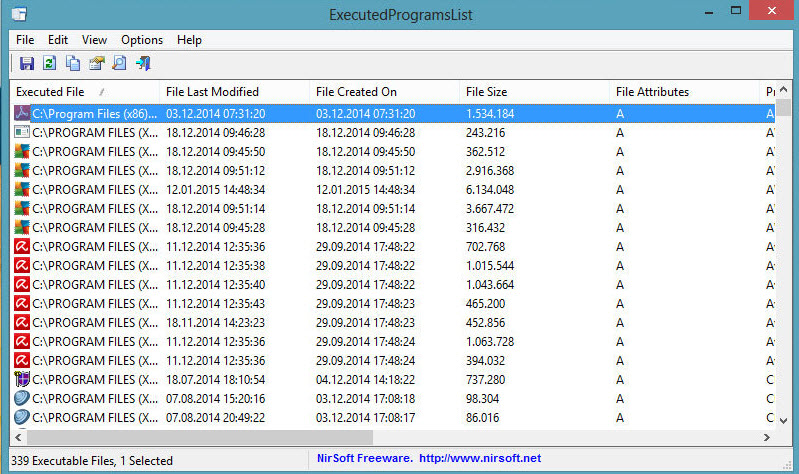
Task: Click the modified date 18.11.2014 14:23:23
Action: pos(216,323)
